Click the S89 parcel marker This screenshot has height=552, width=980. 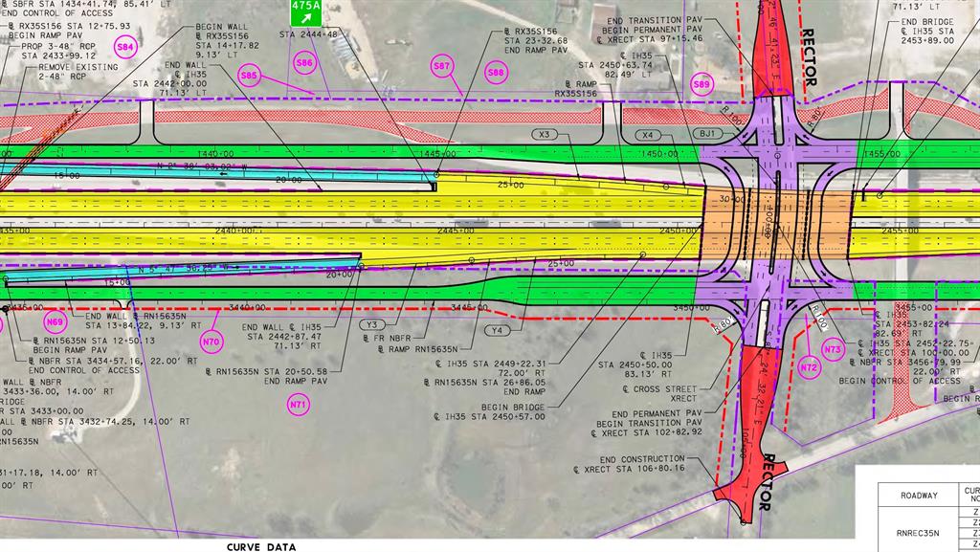tap(702, 85)
